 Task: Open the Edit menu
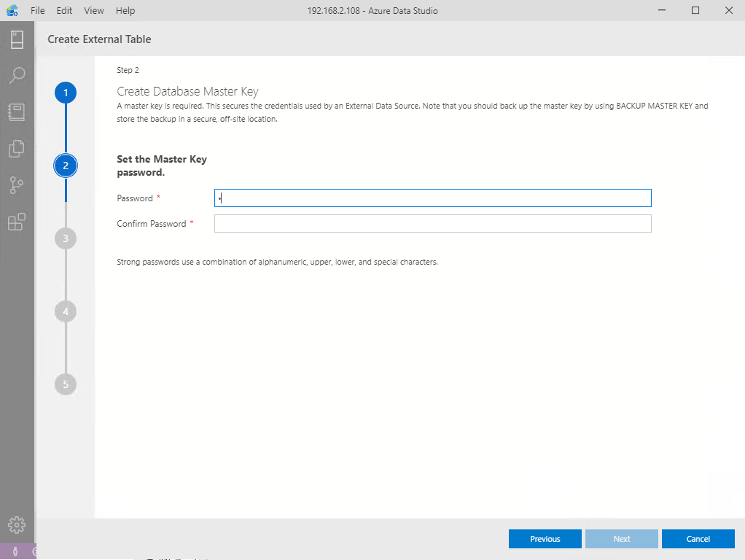(64, 11)
